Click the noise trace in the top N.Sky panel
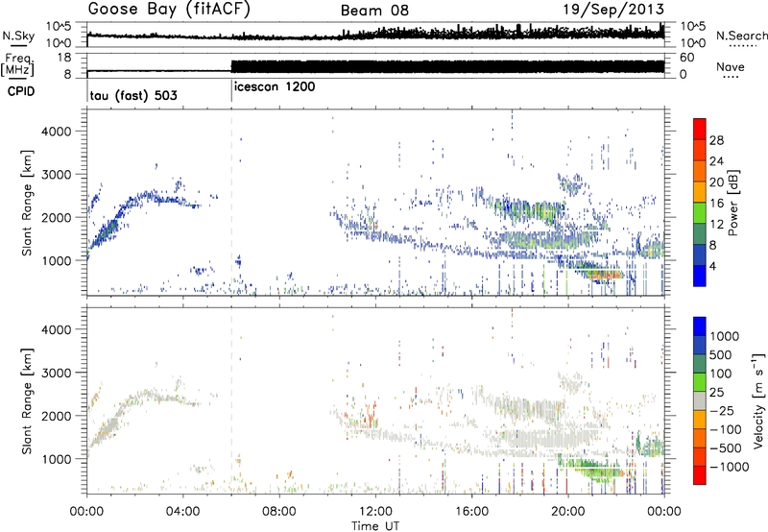 [x=375, y=35]
